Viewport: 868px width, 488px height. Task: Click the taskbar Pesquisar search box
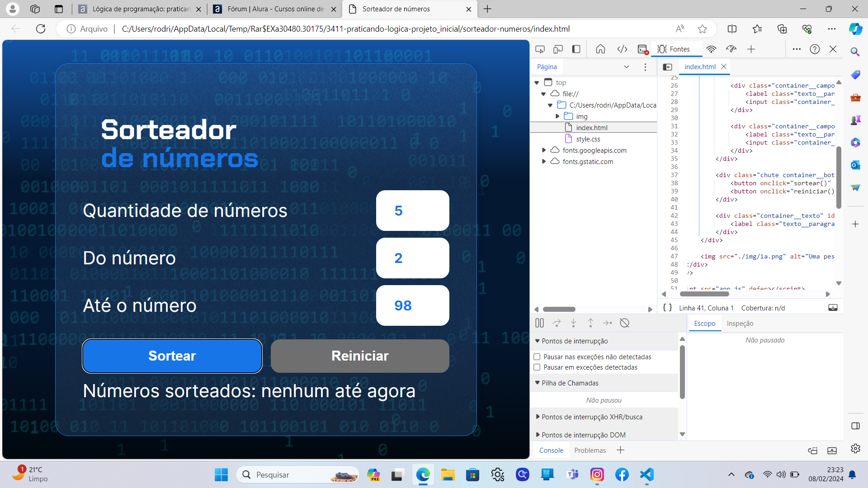tap(297, 474)
